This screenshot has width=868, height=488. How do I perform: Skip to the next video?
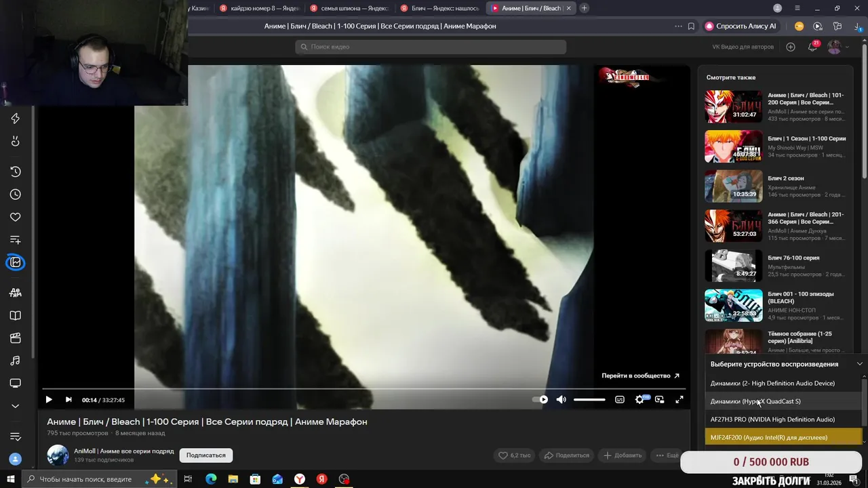(68, 400)
